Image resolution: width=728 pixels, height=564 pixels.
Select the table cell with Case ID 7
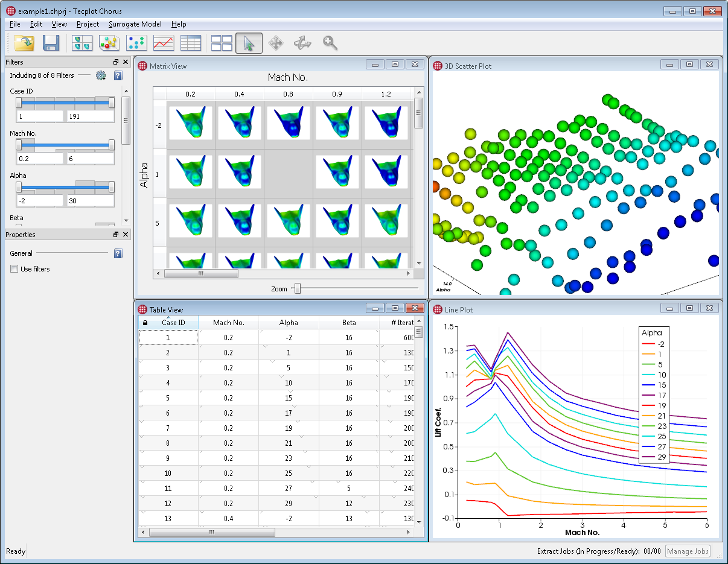tap(168, 428)
